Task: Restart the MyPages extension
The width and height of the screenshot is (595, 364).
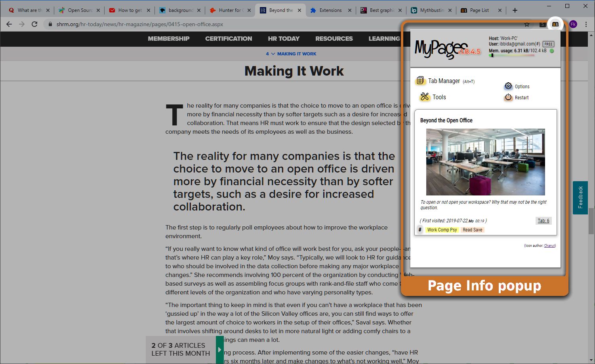Action: (x=508, y=97)
